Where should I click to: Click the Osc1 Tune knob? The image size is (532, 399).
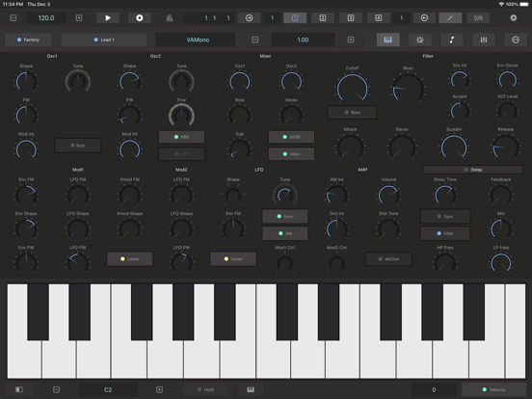(x=78, y=81)
